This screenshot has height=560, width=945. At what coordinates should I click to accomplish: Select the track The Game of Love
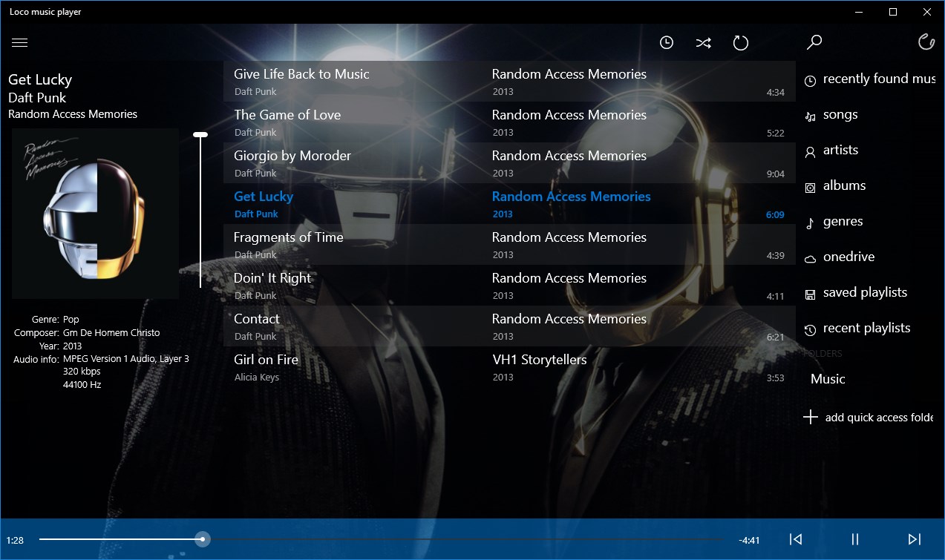click(509, 122)
